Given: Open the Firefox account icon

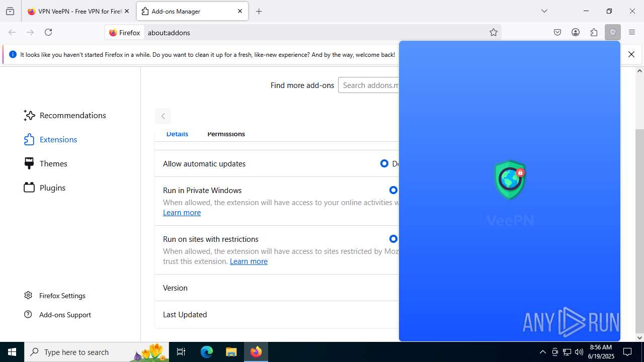Looking at the screenshot, I should 576,32.
